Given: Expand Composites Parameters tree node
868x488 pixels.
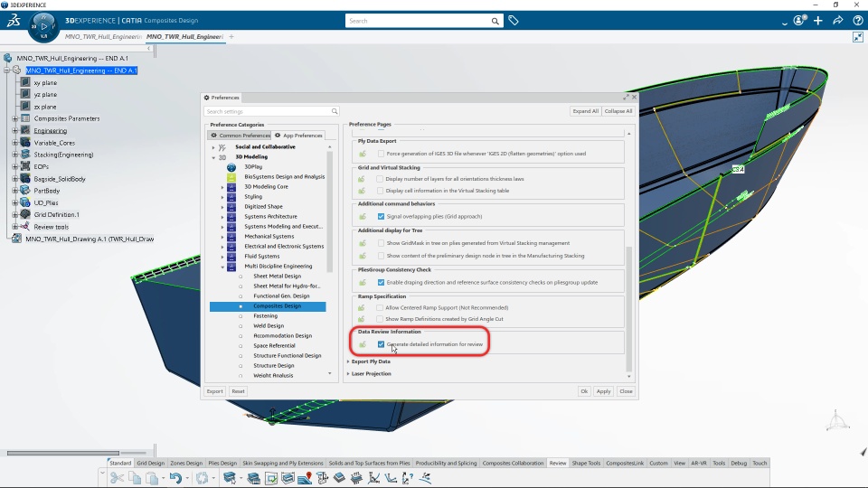Looking at the screenshot, I should pos(15,118).
